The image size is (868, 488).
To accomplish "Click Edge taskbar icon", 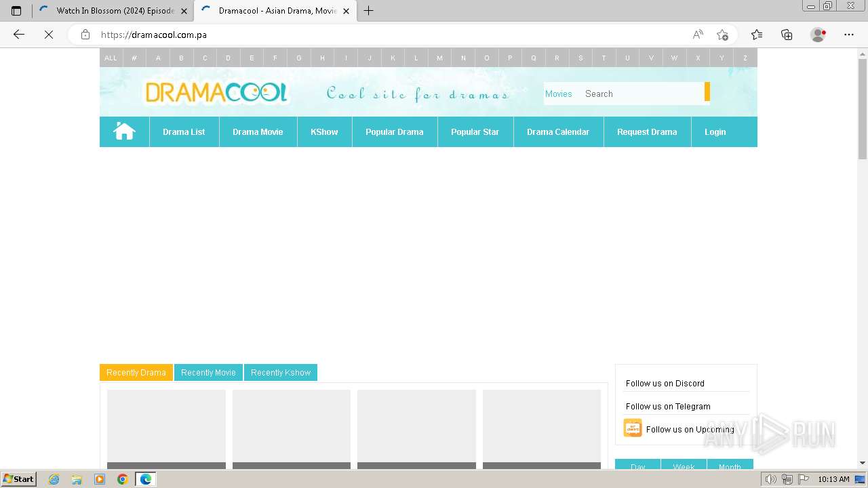I will (x=146, y=479).
